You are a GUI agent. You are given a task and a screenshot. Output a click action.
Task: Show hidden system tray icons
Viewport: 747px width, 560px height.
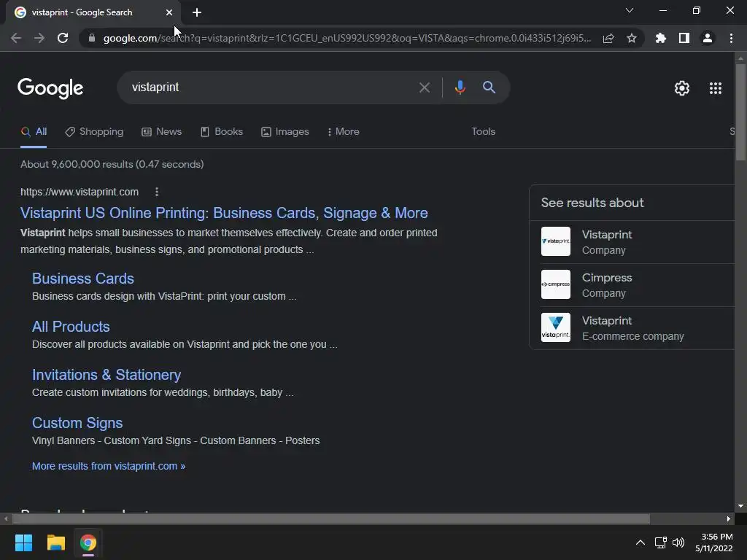[640, 542]
